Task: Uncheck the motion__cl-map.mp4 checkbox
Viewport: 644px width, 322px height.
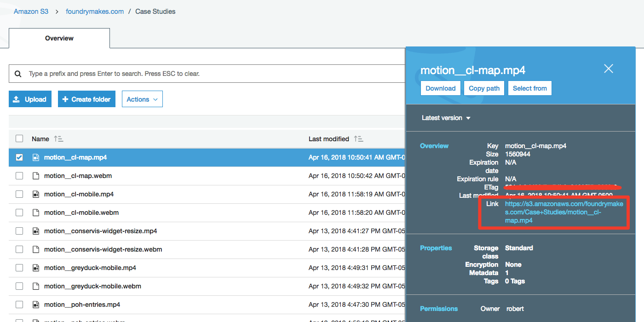Action: [x=19, y=157]
